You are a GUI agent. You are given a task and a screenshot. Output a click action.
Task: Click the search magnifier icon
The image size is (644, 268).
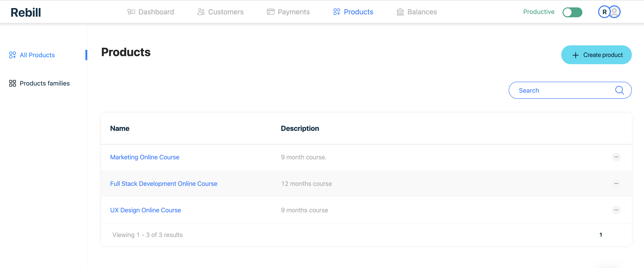point(619,90)
